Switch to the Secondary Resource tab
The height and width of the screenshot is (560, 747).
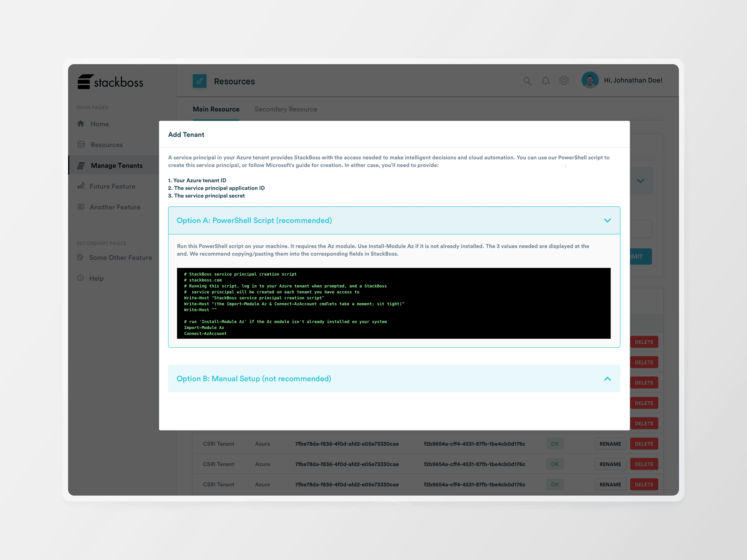286,109
